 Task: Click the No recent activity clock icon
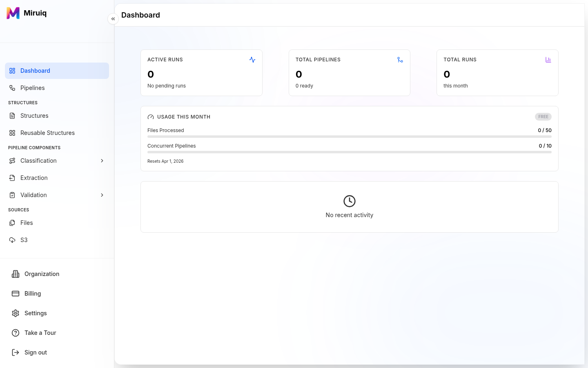click(x=350, y=201)
